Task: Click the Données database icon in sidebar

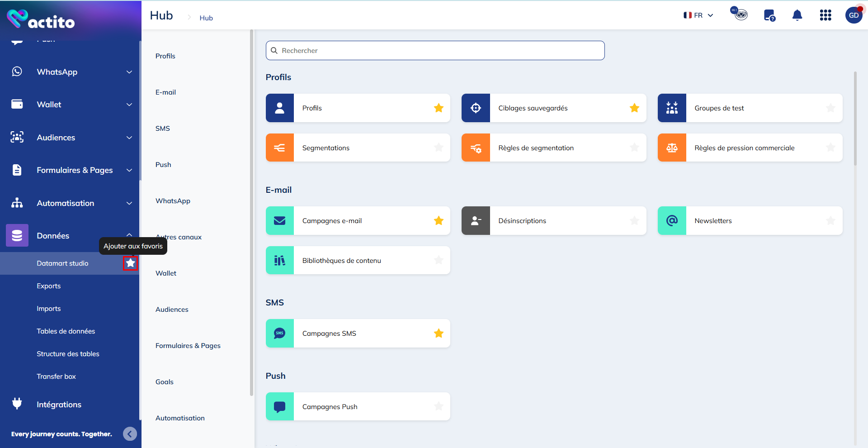Action: coord(17,235)
